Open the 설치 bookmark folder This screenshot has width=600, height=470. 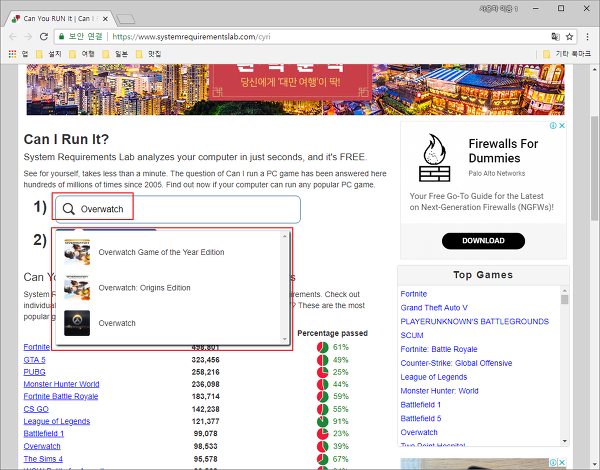[x=49, y=54]
